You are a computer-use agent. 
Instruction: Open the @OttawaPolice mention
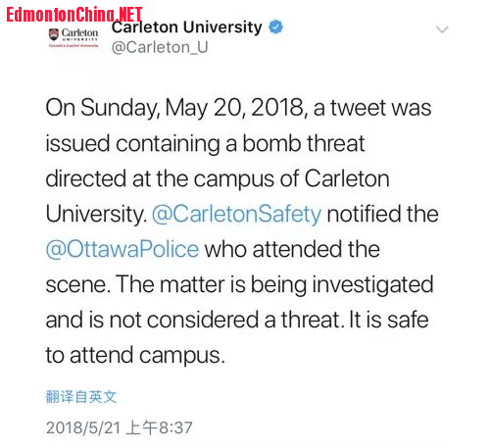(123, 250)
